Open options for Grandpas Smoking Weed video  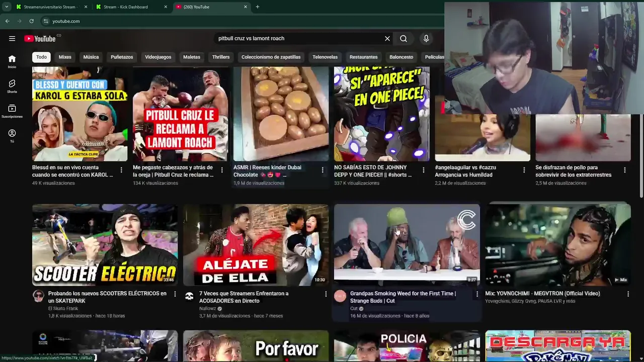(477, 294)
